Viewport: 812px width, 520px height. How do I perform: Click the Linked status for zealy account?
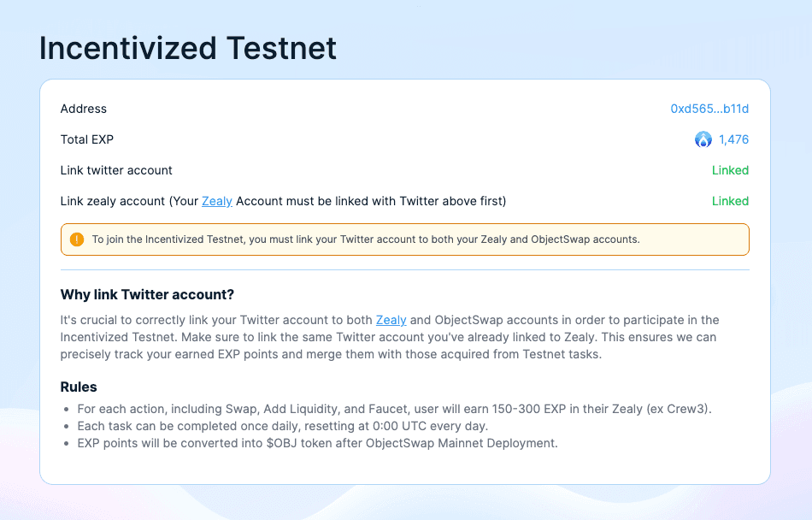730,201
